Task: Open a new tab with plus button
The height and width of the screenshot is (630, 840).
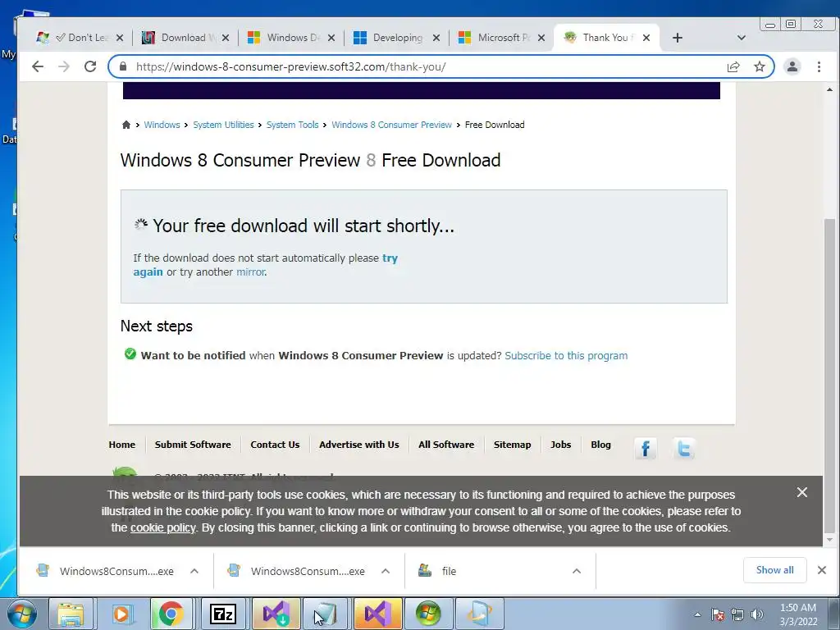Action: (x=677, y=38)
